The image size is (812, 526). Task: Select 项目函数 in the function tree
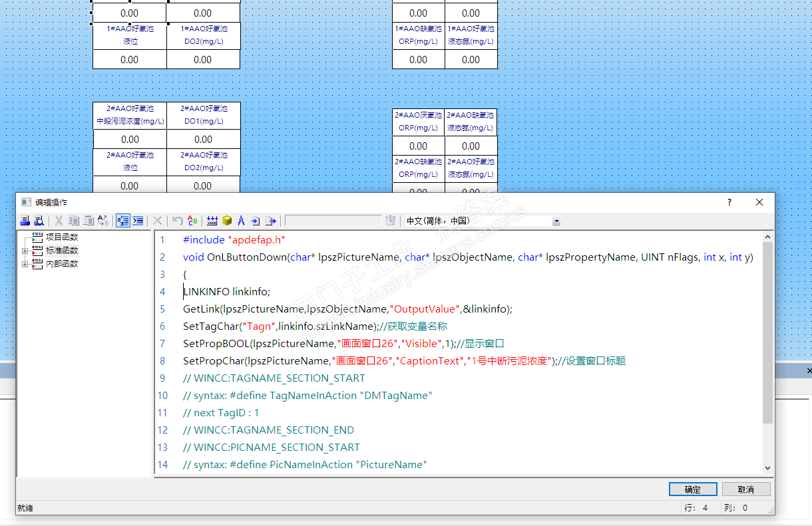coord(61,237)
